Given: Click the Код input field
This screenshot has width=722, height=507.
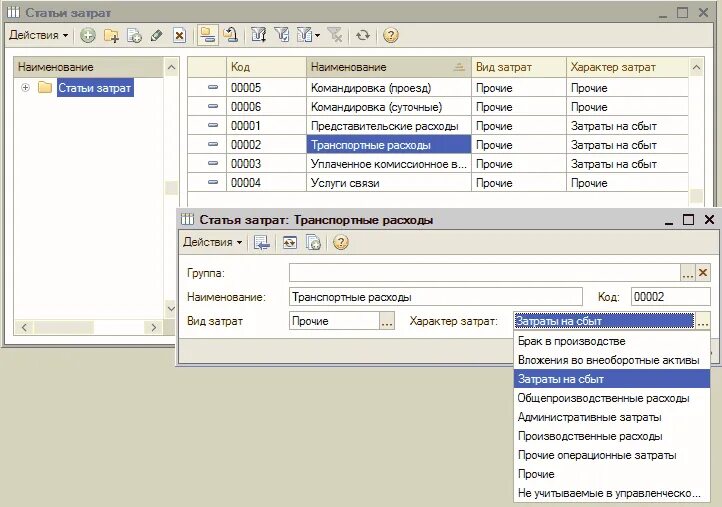Looking at the screenshot, I should coord(670,297).
